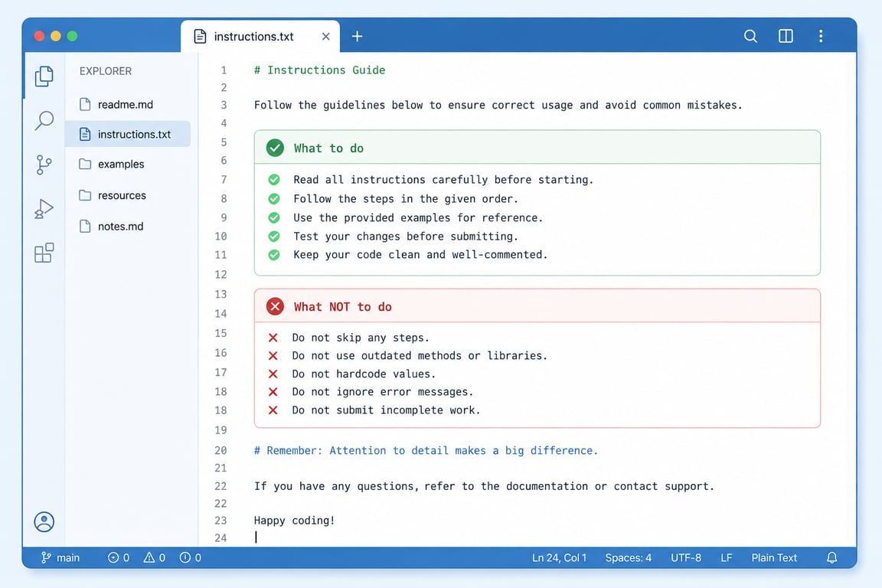The height and width of the screenshot is (588, 882).
Task: Click X icon next to 'Do not ignore error messages'
Action: (273, 392)
